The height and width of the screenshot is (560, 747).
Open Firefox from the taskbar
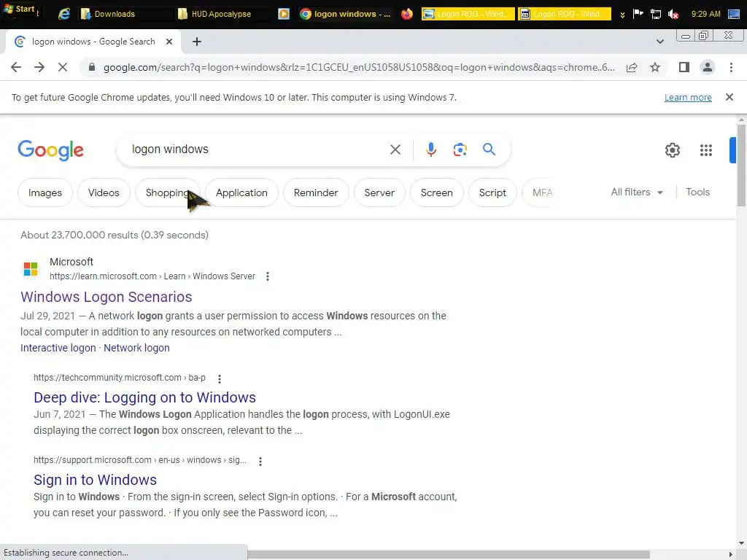[407, 14]
